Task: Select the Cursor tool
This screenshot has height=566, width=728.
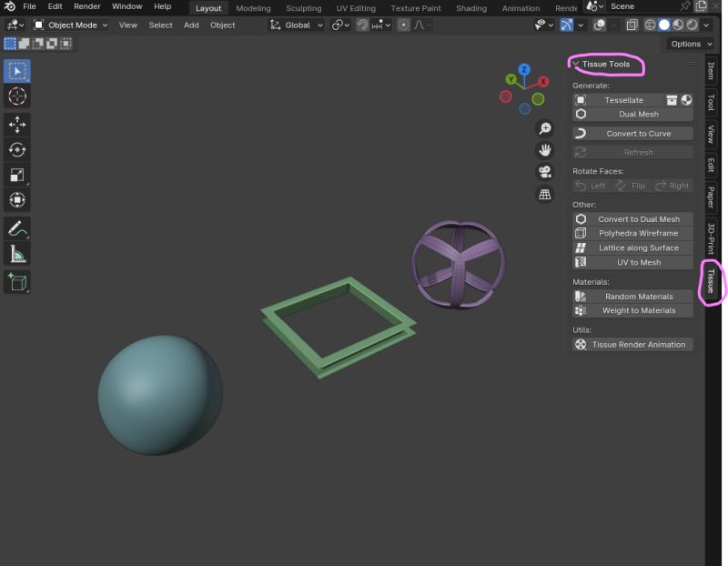Action: pyautogui.click(x=19, y=95)
